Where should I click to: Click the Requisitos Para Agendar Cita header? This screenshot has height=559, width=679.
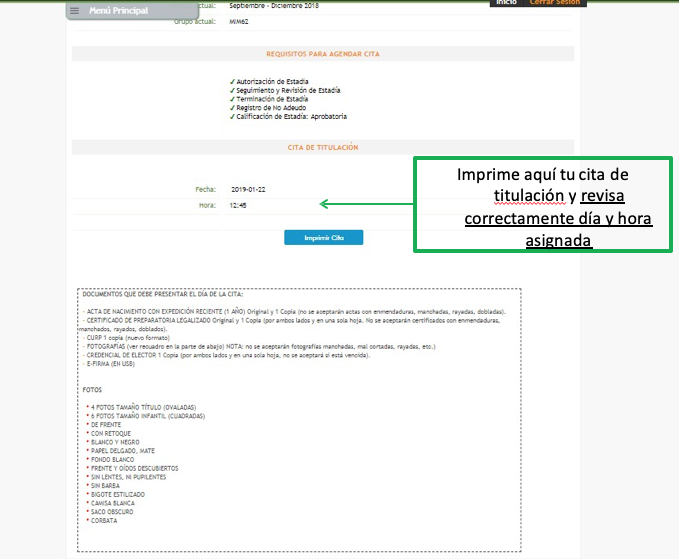click(x=322, y=53)
